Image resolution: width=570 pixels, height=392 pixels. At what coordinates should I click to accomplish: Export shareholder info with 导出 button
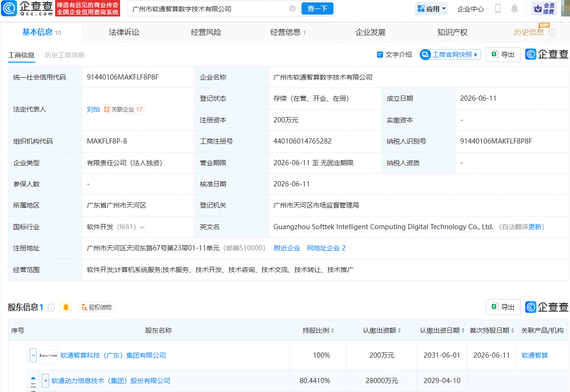pyautogui.click(x=503, y=307)
